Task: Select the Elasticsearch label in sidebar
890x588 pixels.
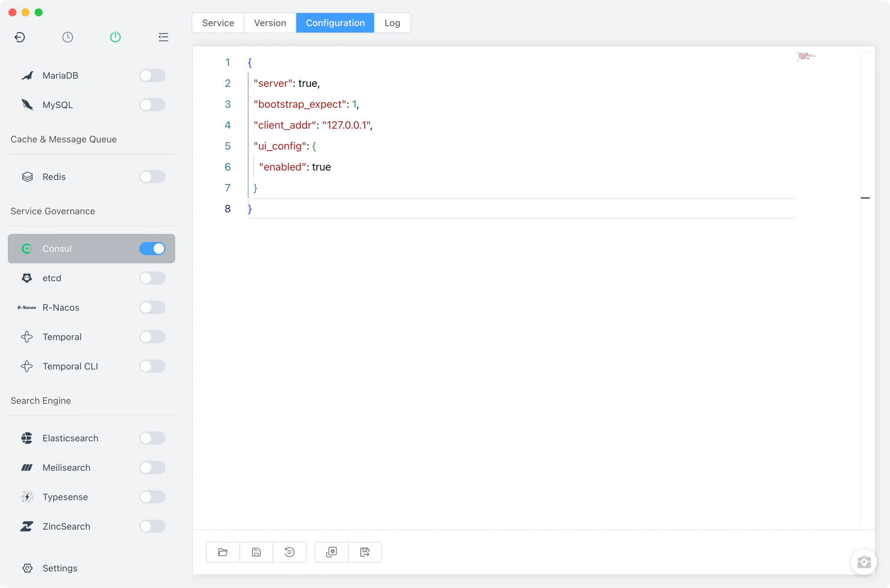Action: tap(70, 438)
